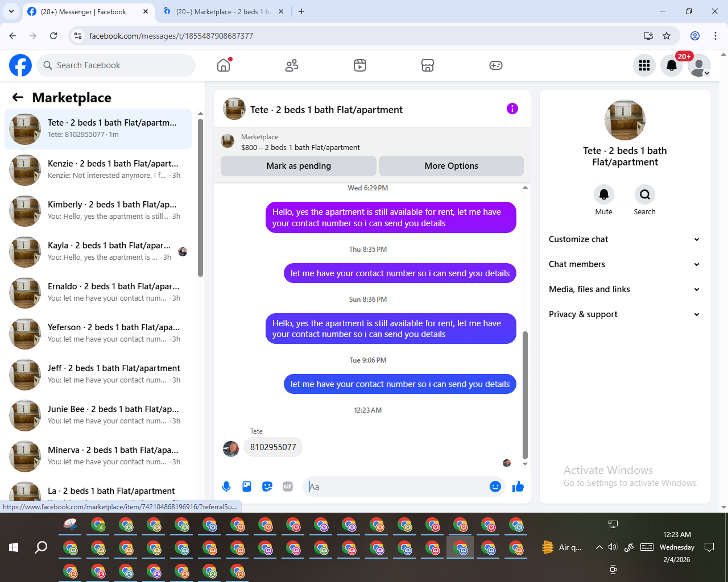Image resolution: width=728 pixels, height=582 pixels.
Task: Click the chat messages scrollbar thumb
Action: tap(525, 394)
